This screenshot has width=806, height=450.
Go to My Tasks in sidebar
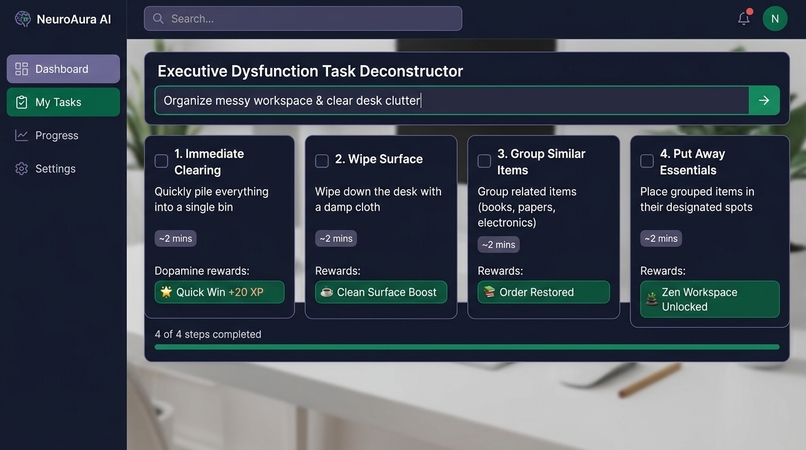pyautogui.click(x=63, y=102)
